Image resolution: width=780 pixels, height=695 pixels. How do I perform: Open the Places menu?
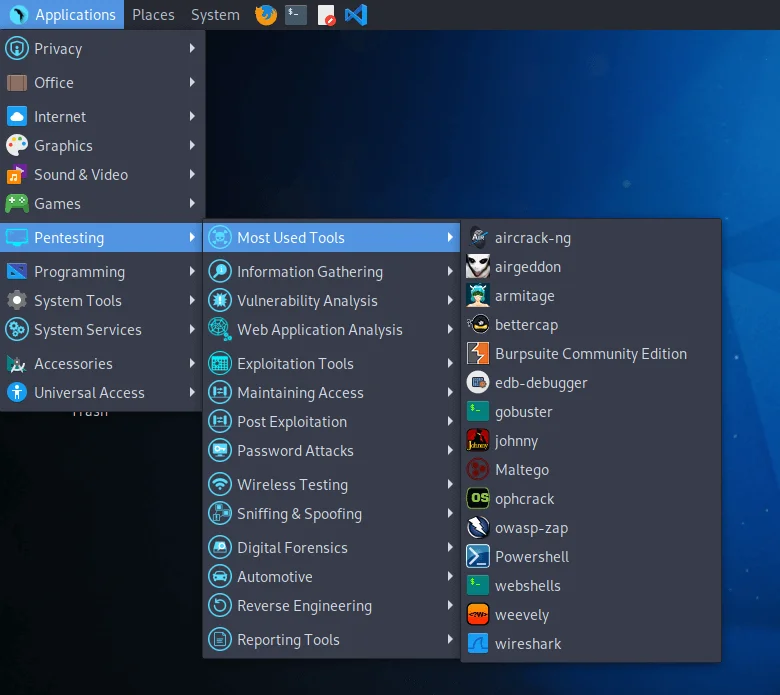[x=153, y=15]
